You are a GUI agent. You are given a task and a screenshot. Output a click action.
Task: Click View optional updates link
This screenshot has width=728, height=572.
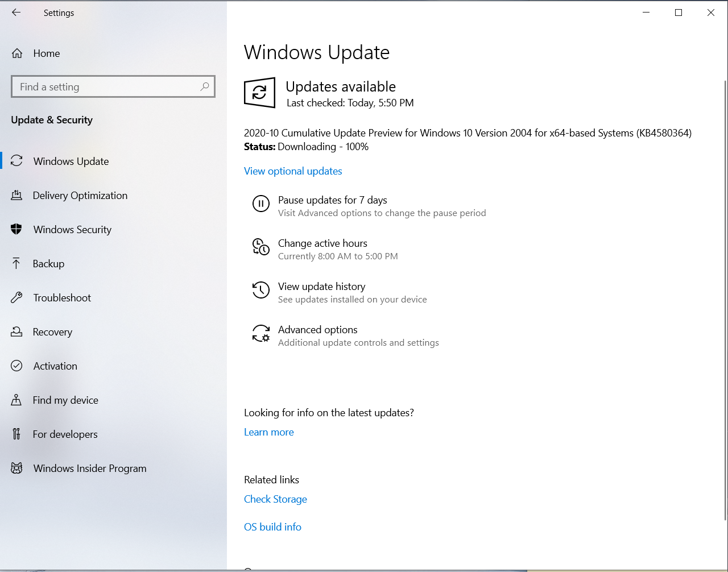click(293, 171)
